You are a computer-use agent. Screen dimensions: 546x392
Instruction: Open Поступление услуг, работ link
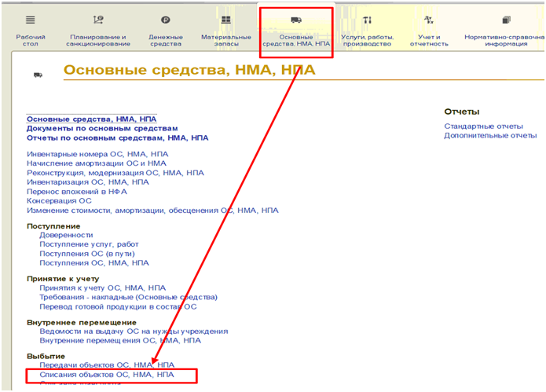pyautogui.click(x=89, y=244)
